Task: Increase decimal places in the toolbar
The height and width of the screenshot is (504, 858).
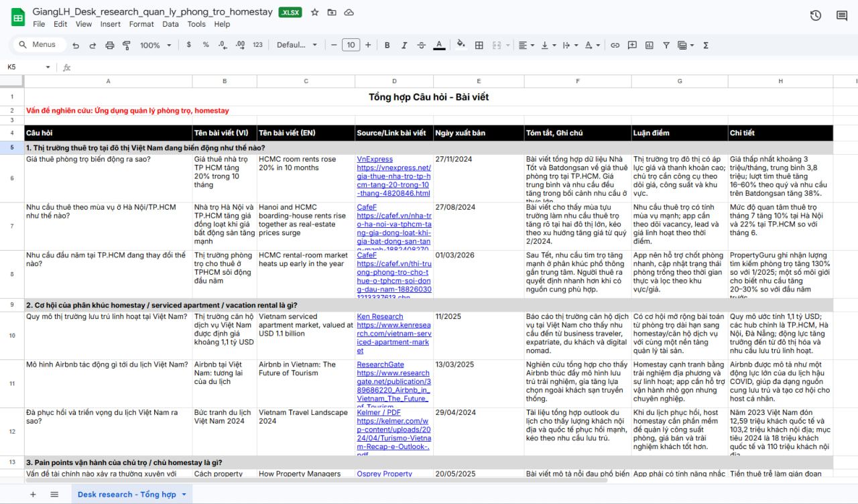Action: pos(240,45)
